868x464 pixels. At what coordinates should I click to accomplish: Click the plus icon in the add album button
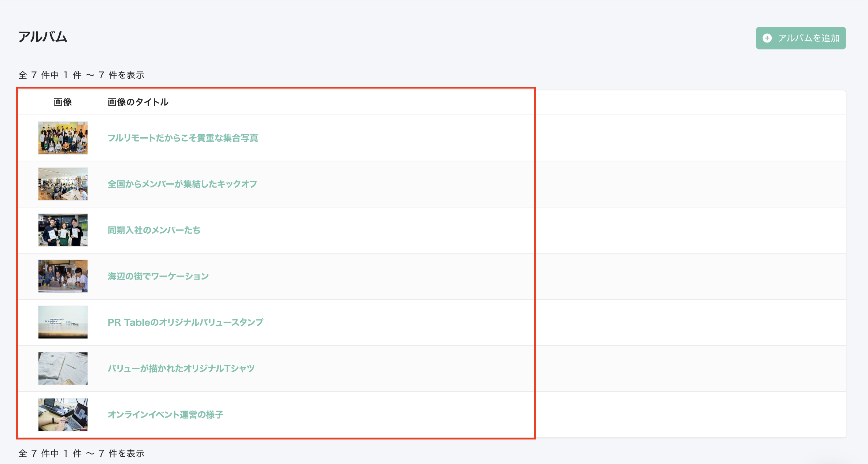pos(767,38)
